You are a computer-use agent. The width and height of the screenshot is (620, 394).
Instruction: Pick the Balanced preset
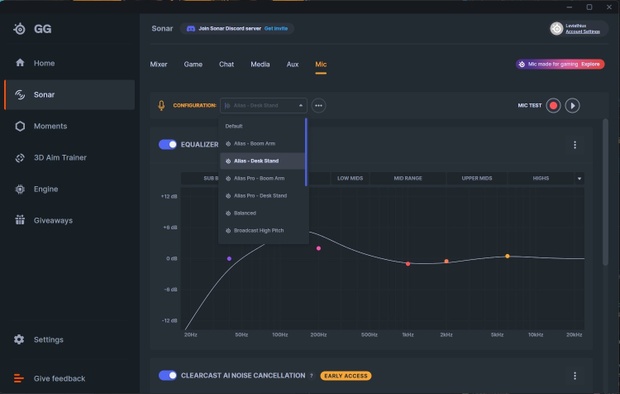[262, 213]
